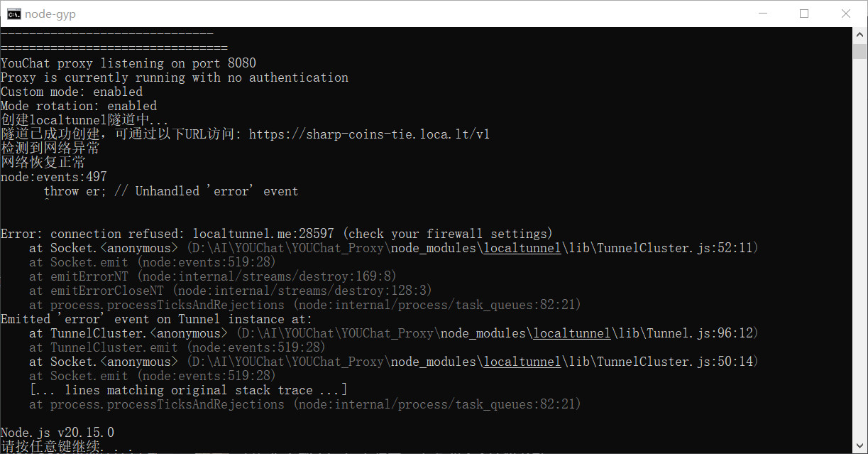Open the sharp-coins-tie.loca.lt tunnel URL

369,134
